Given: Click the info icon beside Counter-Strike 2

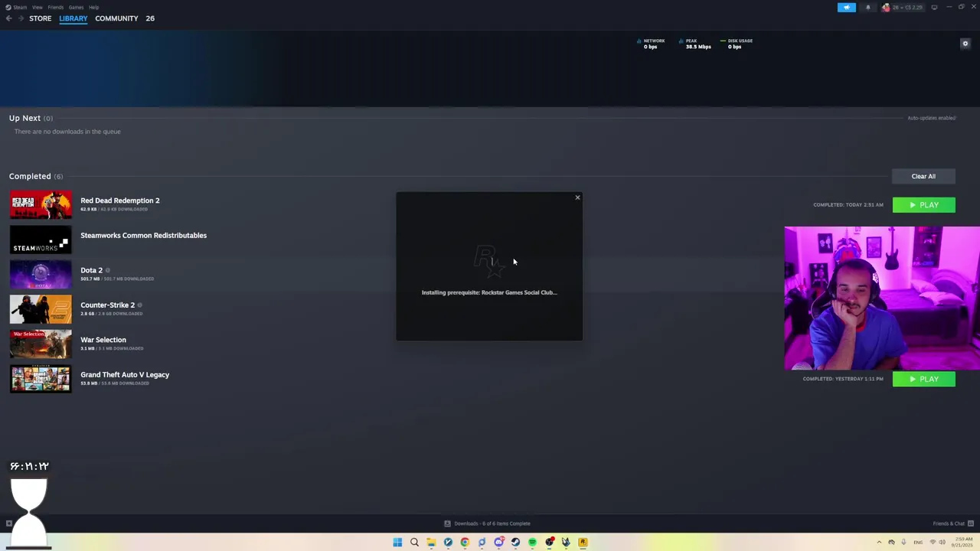Looking at the screenshot, I should pyautogui.click(x=139, y=305).
